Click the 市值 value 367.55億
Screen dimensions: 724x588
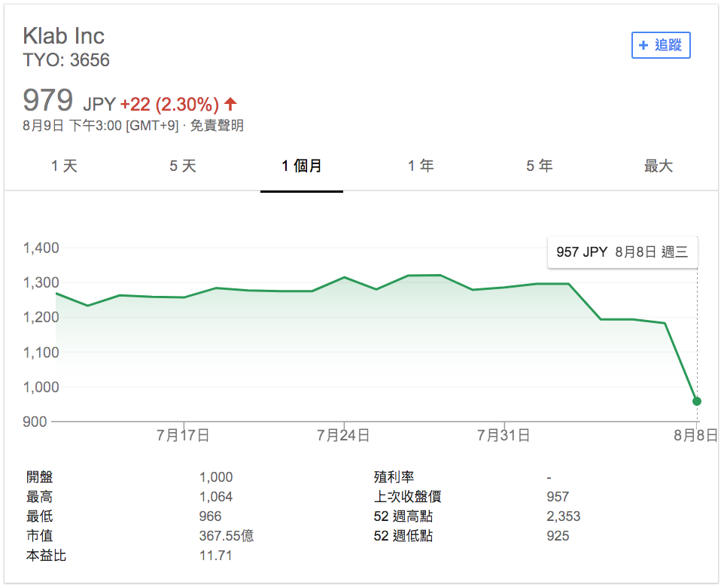pos(227,536)
